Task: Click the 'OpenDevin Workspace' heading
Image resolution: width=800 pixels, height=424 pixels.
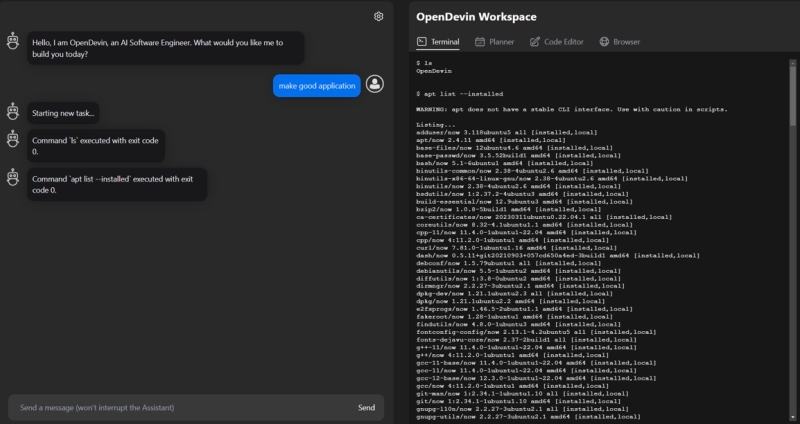Action: tap(476, 17)
